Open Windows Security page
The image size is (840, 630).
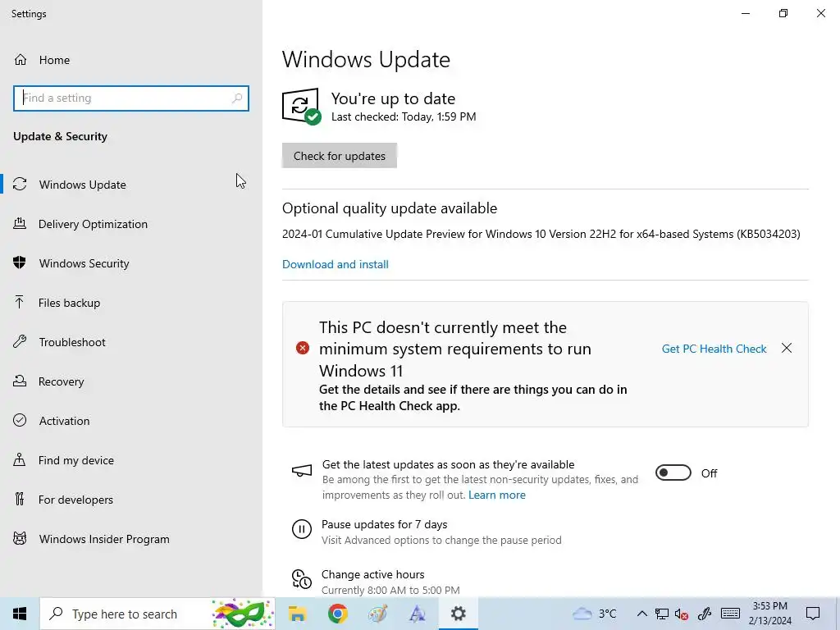point(131,263)
